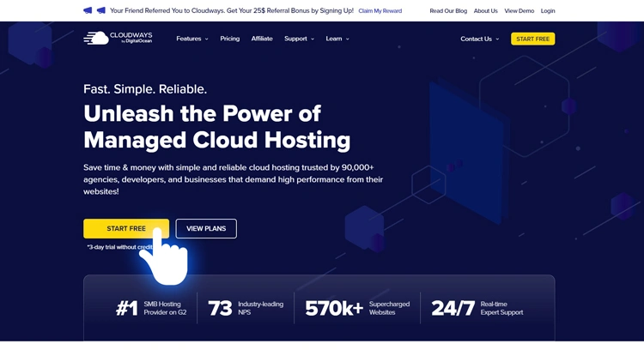Expand the Learn dropdown menu

pos(337,39)
